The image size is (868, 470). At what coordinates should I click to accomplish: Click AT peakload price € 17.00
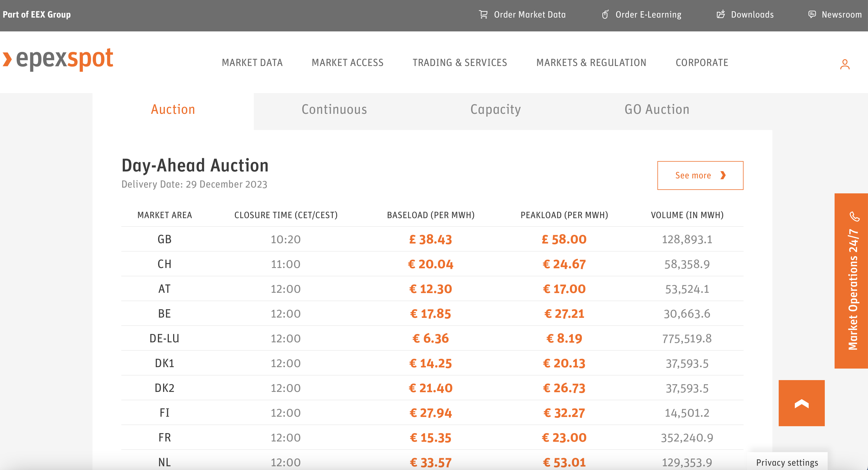(x=564, y=289)
